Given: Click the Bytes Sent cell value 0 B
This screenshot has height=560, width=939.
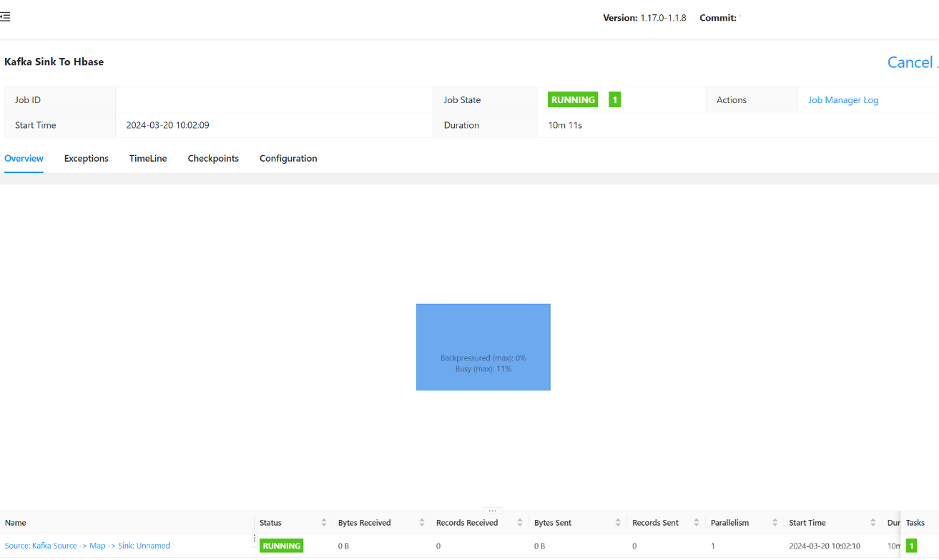Looking at the screenshot, I should (x=540, y=546).
